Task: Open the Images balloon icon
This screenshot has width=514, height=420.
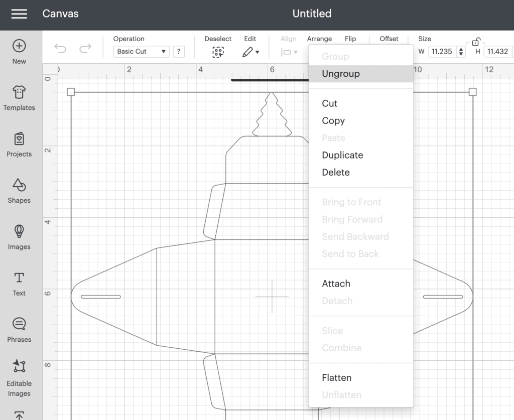Action: pos(19,231)
